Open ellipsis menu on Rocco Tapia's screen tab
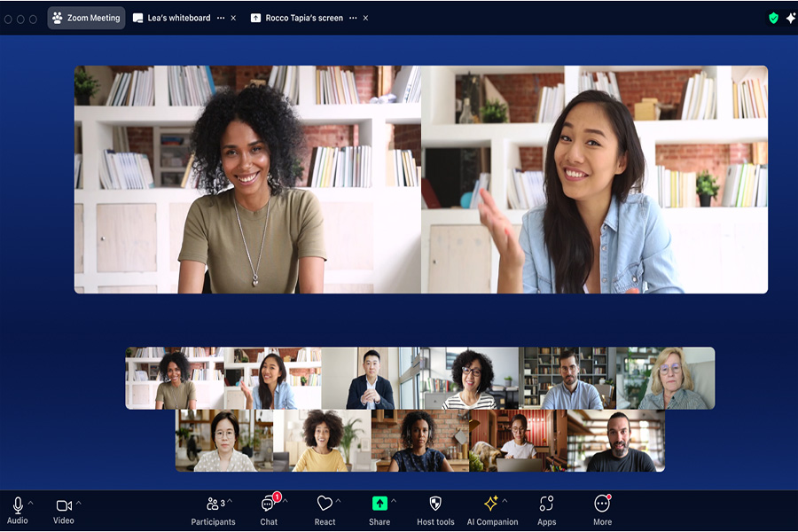 click(x=353, y=18)
